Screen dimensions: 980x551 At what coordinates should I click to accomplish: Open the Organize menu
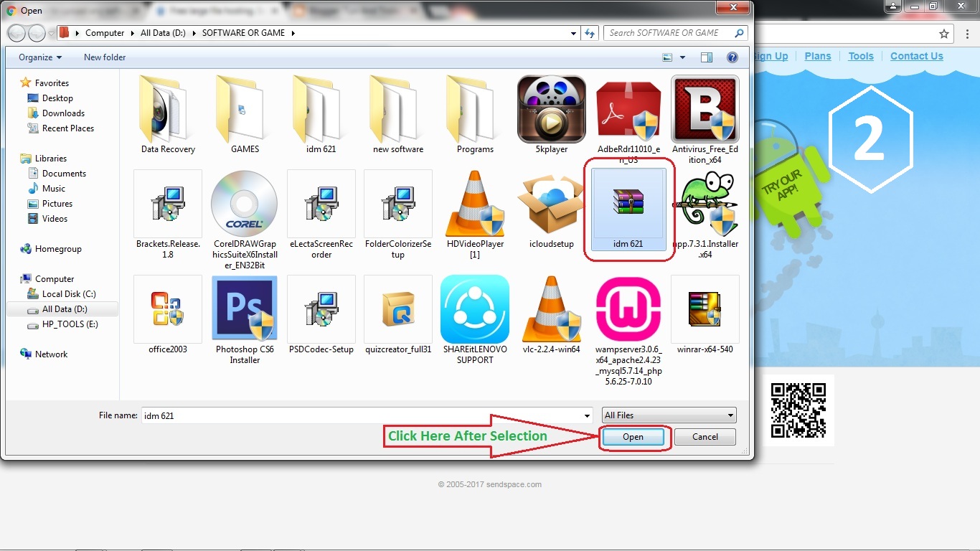tap(39, 57)
